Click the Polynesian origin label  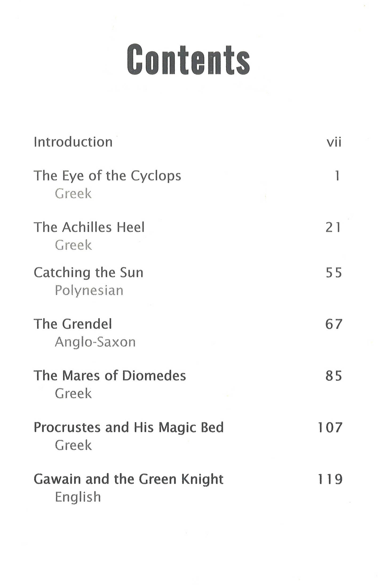pos(89,291)
